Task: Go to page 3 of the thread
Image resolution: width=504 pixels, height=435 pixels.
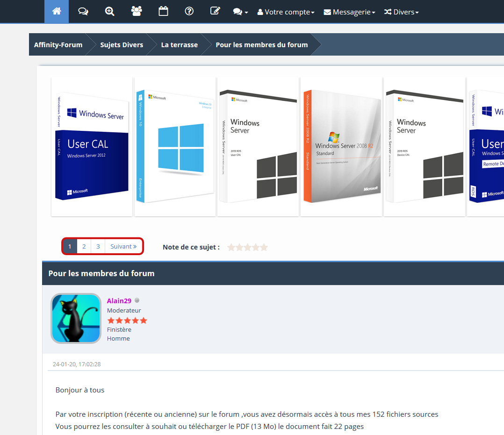Action: 98,246
